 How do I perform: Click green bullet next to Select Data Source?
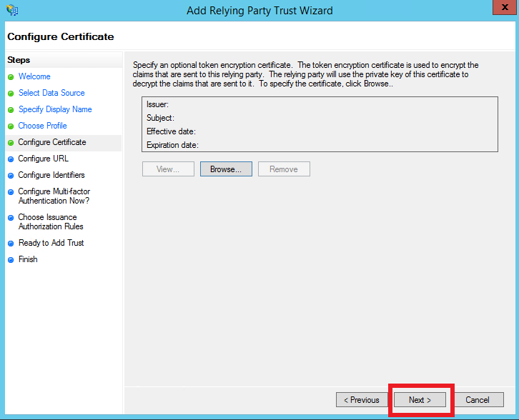pyautogui.click(x=11, y=94)
